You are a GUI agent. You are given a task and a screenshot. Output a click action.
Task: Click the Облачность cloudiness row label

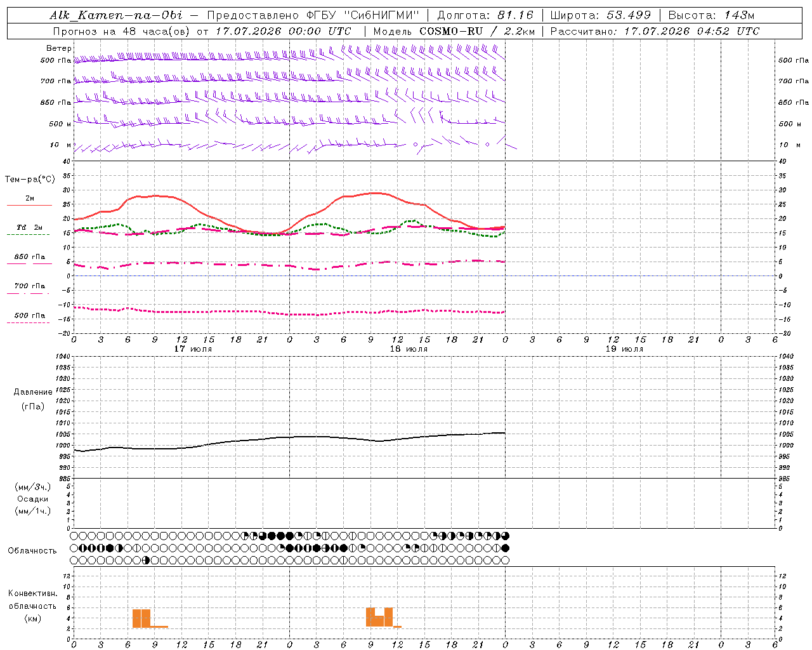[x=32, y=551]
